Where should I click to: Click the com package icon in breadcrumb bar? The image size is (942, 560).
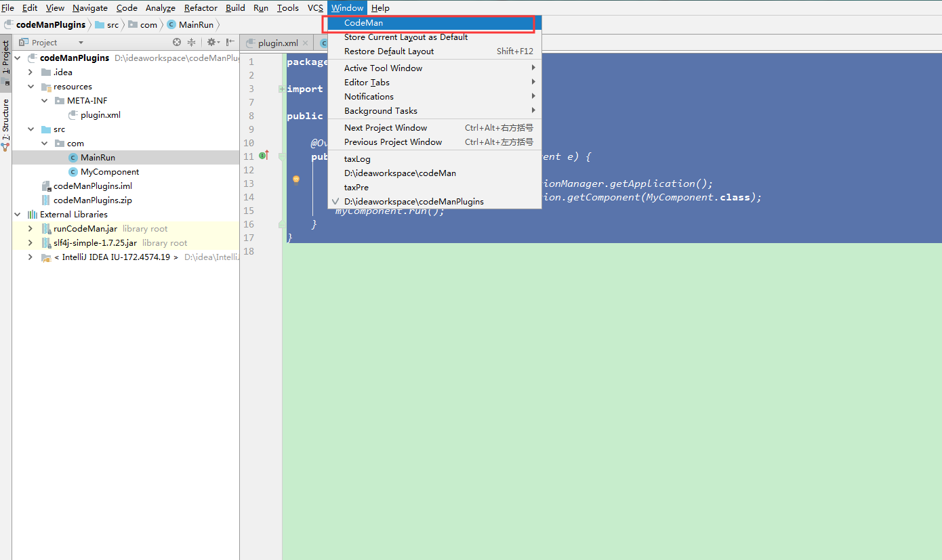(x=133, y=24)
